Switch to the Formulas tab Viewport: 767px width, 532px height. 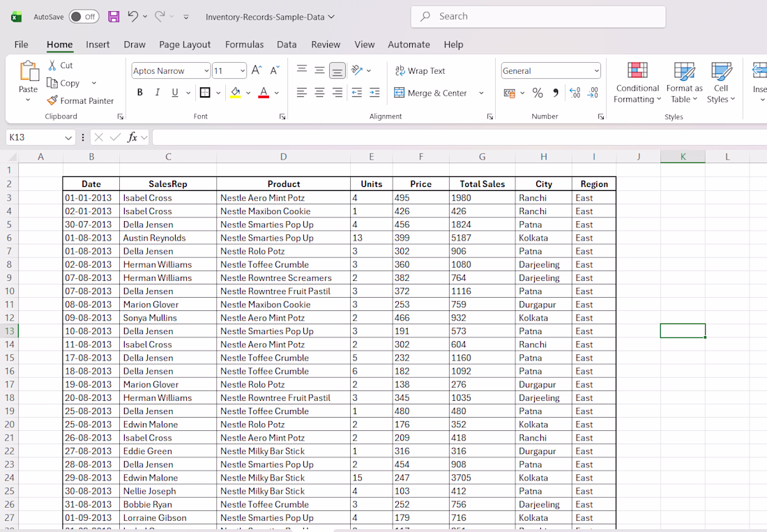[244, 45]
